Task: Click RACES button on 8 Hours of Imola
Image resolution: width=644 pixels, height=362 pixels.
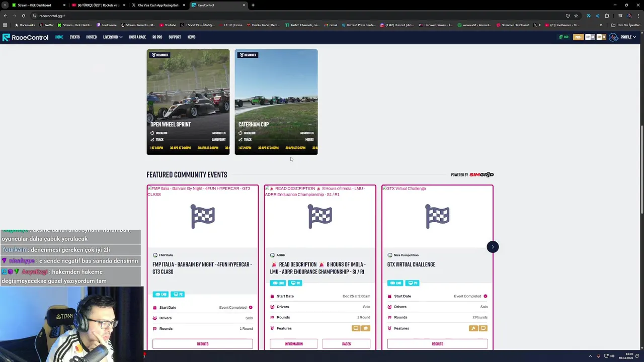Action: point(346,344)
